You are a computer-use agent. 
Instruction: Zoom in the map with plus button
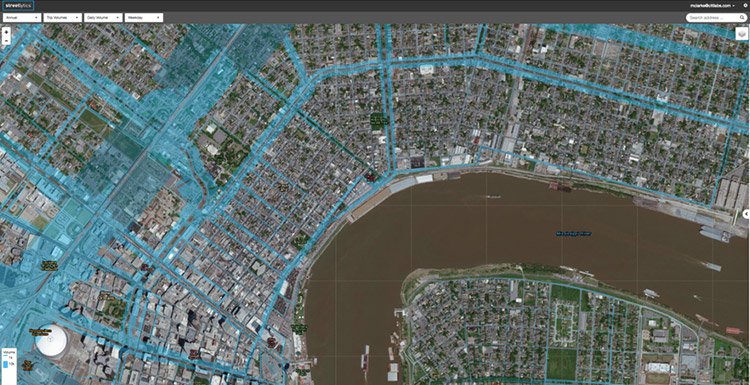(x=6, y=32)
